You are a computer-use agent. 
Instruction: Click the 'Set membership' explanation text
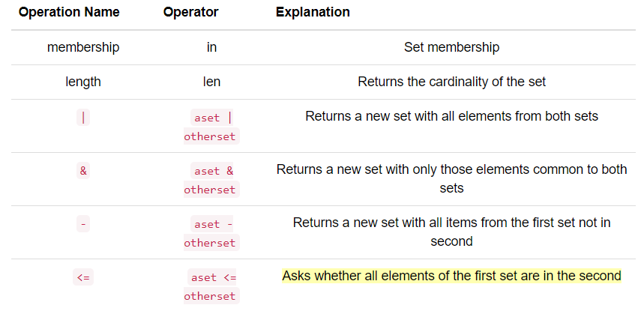451,47
